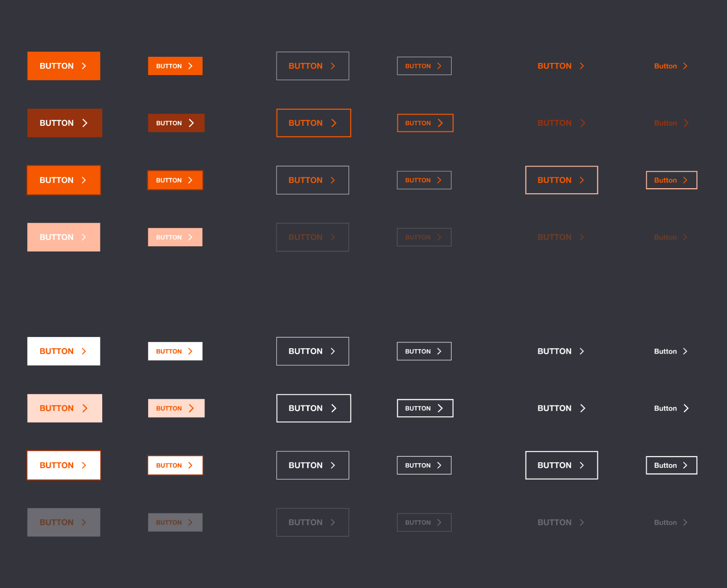
Task: Click chevron in gray disabled large solid button
Action: [x=84, y=522]
